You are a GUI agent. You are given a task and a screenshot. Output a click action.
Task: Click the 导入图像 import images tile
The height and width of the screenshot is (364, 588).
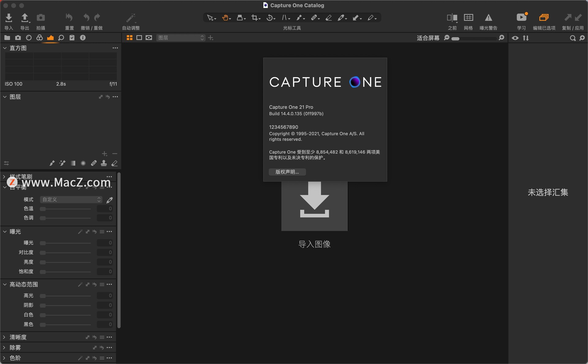(x=315, y=206)
